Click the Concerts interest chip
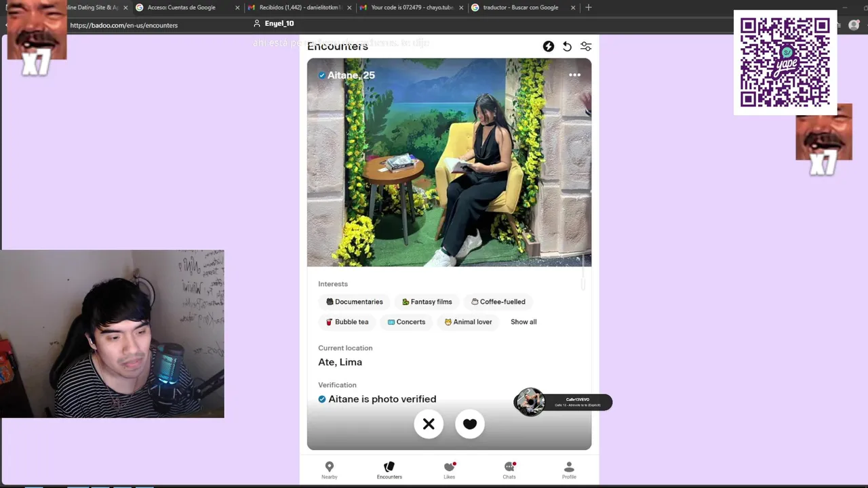 [406, 322]
